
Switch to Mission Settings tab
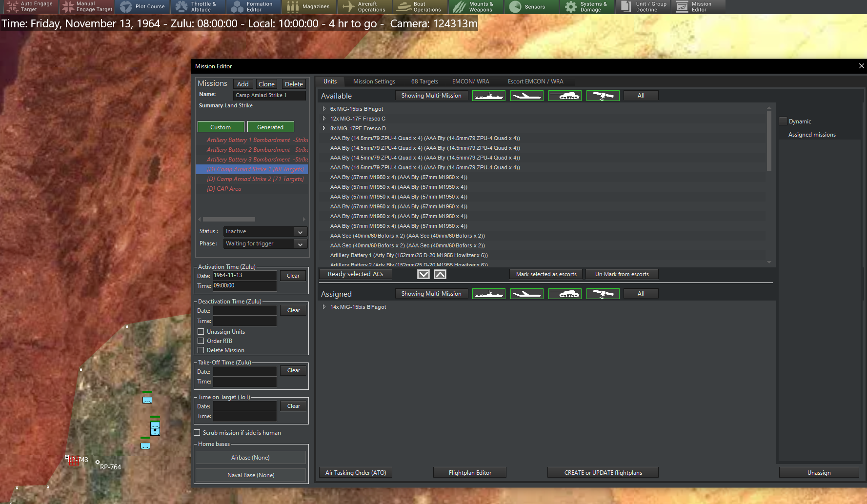pyautogui.click(x=374, y=81)
